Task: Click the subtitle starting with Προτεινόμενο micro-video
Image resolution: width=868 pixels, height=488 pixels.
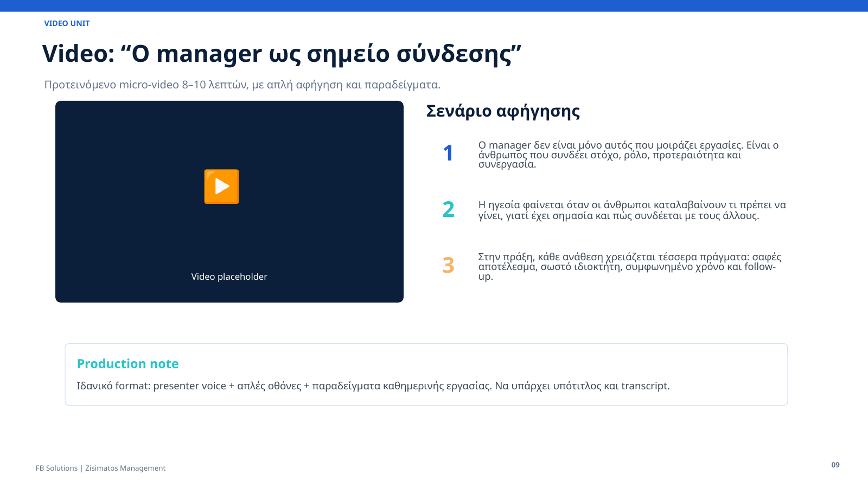Action: click(242, 85)
